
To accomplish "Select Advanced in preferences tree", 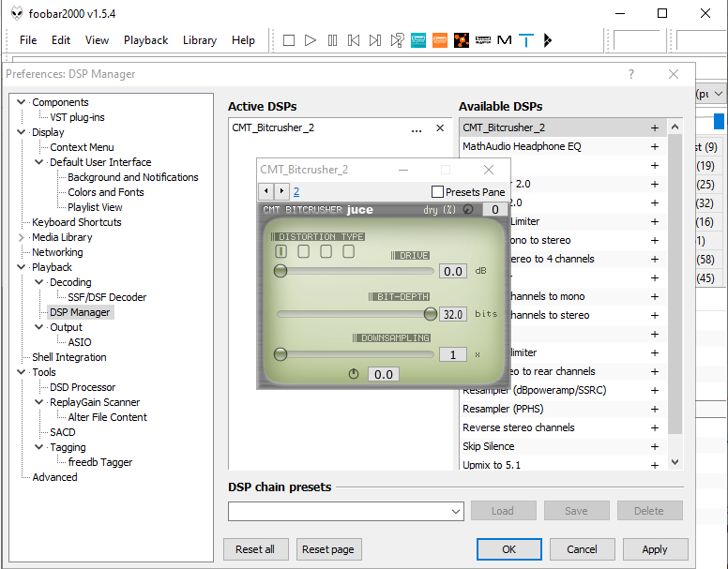I will pyautogui.click(x=54, y=477).
